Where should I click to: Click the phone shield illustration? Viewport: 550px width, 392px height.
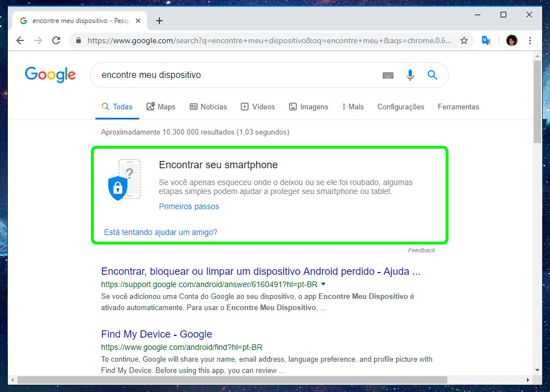pyautogui.click(x=125, y=180)
